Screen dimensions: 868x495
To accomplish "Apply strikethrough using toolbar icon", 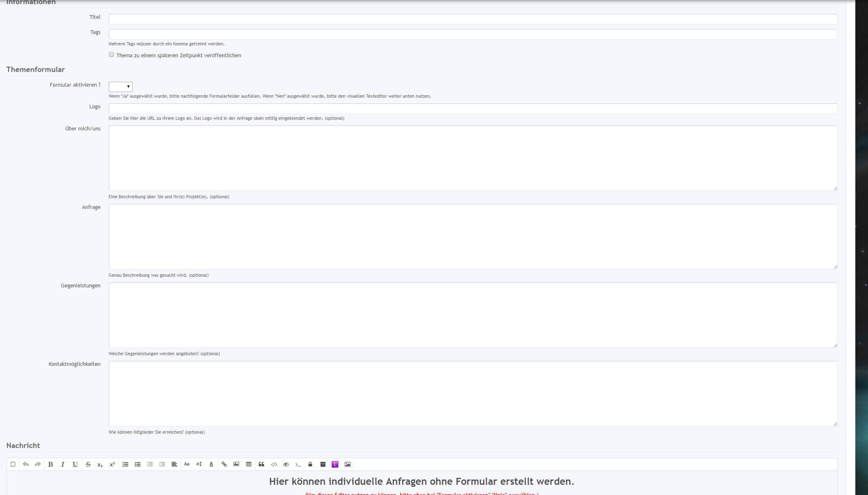I will coord(88,464).
